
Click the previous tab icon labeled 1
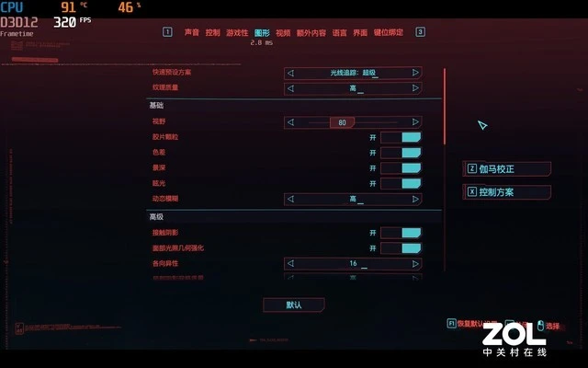tap(167, 32)
